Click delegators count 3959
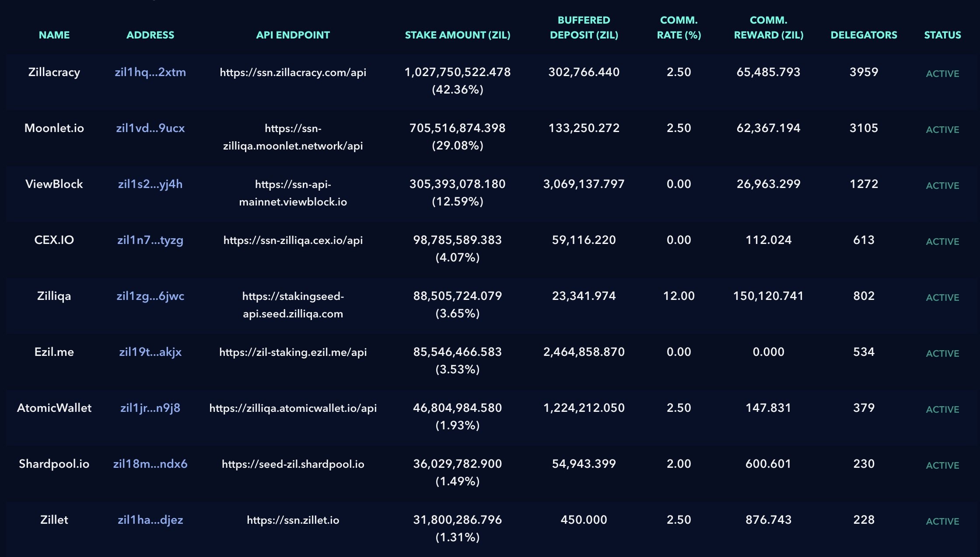This screenshot has width=980, height=557. point(864,72)
